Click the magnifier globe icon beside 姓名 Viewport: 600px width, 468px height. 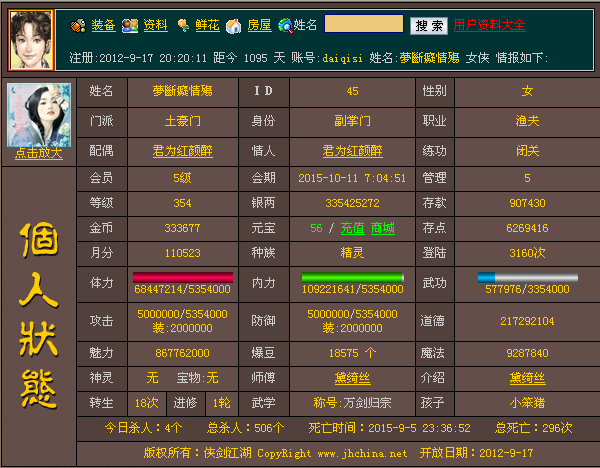point(285,26)
